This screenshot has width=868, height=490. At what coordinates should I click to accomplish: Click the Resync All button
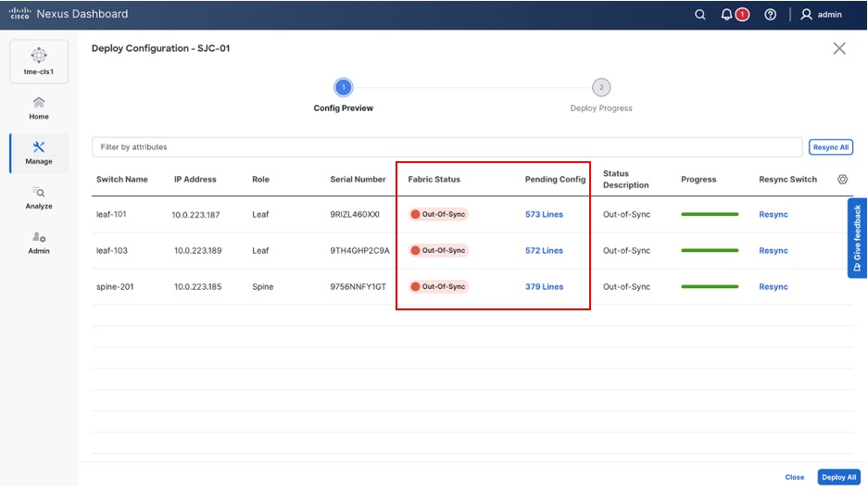pos(830,147)
